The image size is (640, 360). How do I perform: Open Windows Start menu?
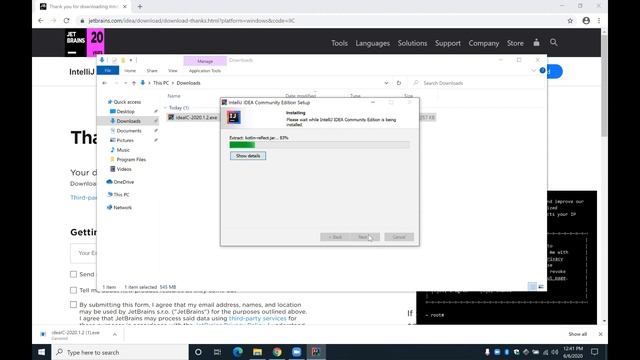42,352
